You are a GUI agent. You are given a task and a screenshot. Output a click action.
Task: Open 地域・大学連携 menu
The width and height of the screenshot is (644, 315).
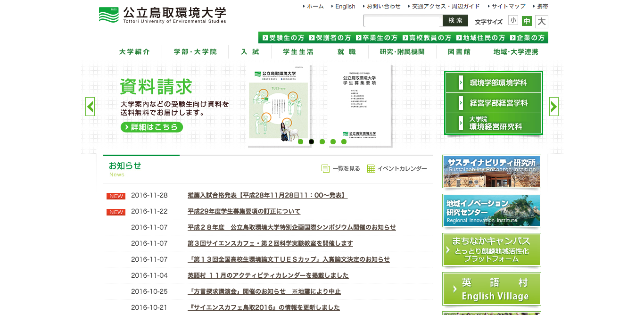[516, 52]
